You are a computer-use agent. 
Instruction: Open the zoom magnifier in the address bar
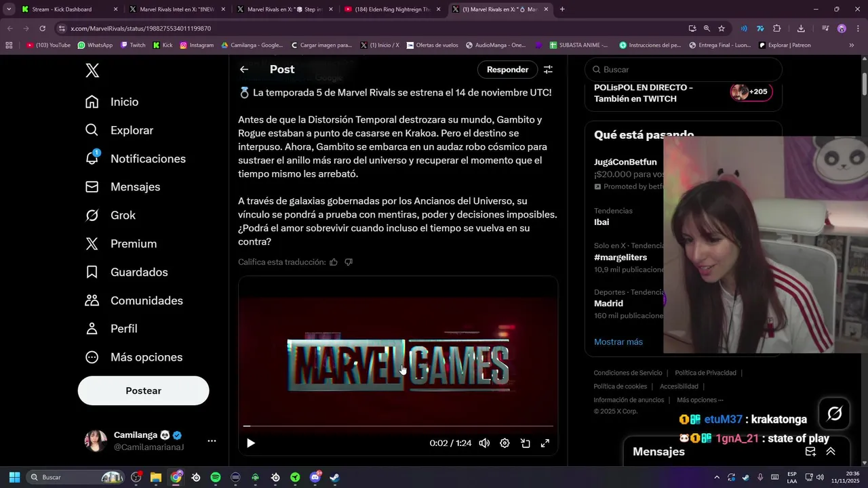(x=707, y=28)
